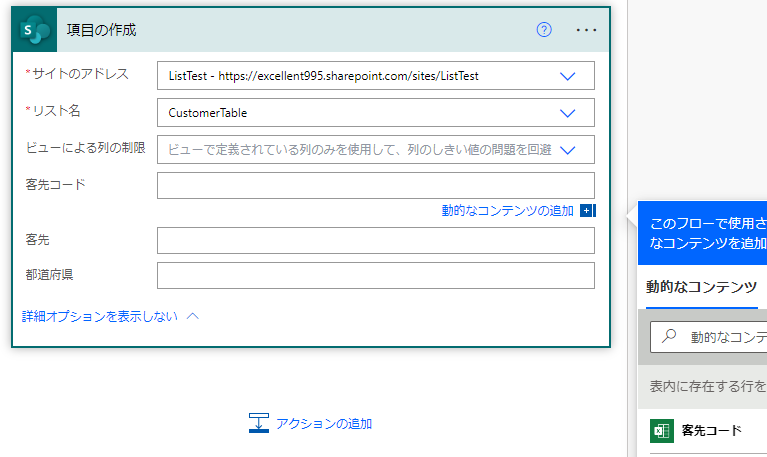
Task: Click the 都道府県 input field
Action: (x=375, y=275)
